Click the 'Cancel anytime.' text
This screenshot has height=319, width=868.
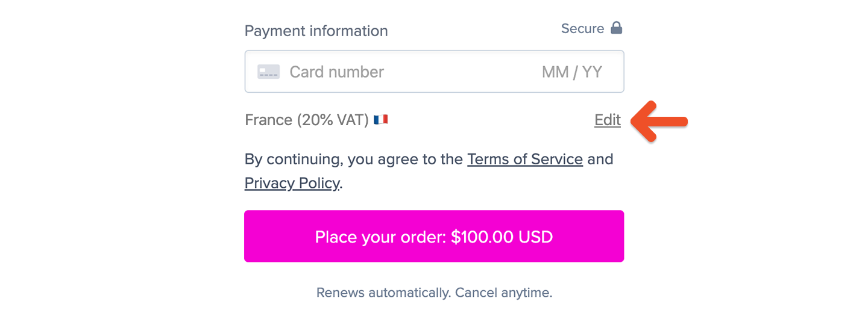coord(504,293)
